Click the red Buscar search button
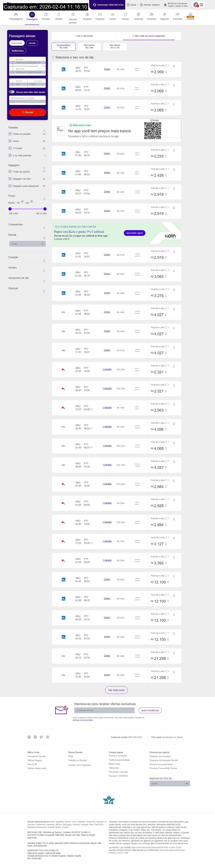This screenshot has width=215, height=868. [28, 112]
